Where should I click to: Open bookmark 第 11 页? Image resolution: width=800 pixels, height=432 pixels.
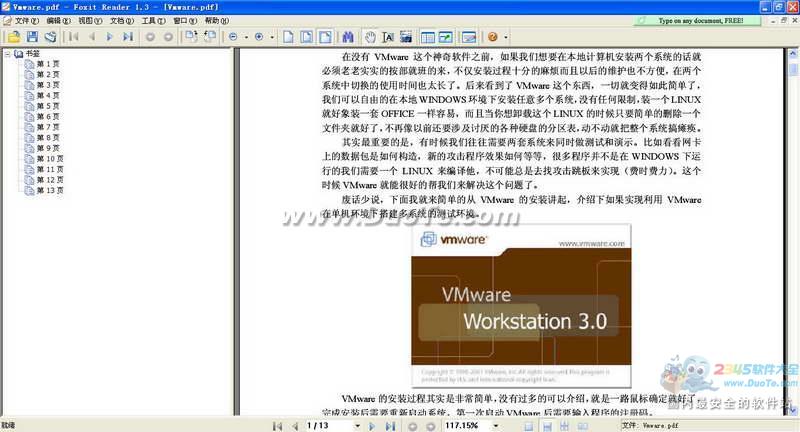tap(50, 169)
